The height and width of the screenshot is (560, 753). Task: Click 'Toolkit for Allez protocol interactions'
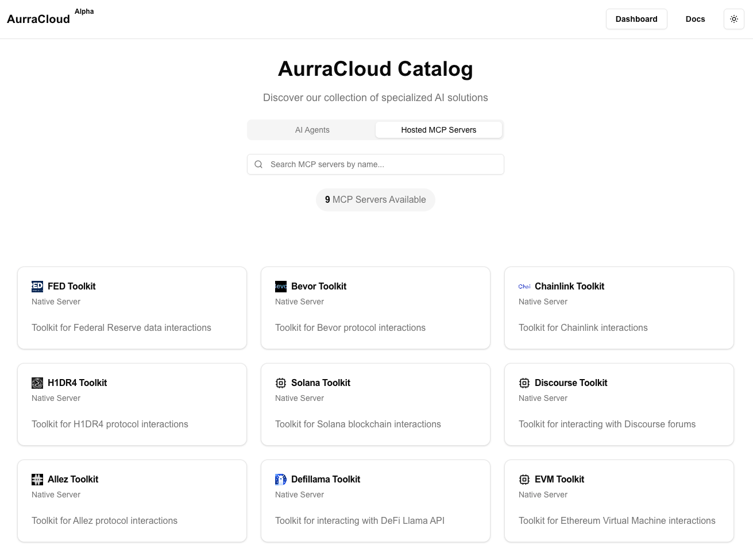pyautogui.click(x=105, y=520)
